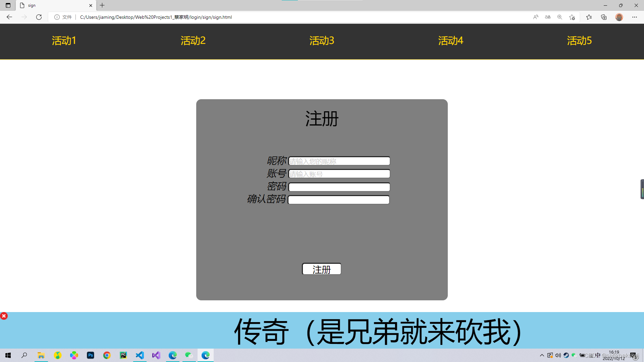
Task: Click the 昵称 nickname input field
Action: tap(339, 161)
